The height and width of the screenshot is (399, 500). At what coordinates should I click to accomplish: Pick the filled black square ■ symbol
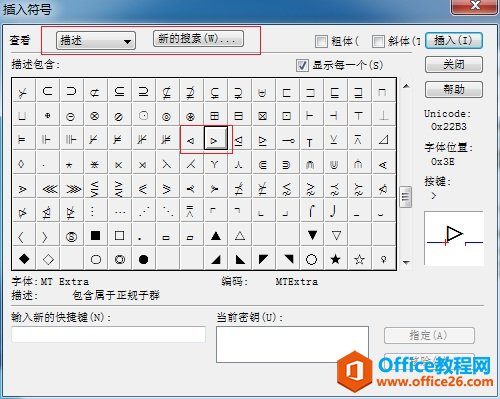coord(96,236)
